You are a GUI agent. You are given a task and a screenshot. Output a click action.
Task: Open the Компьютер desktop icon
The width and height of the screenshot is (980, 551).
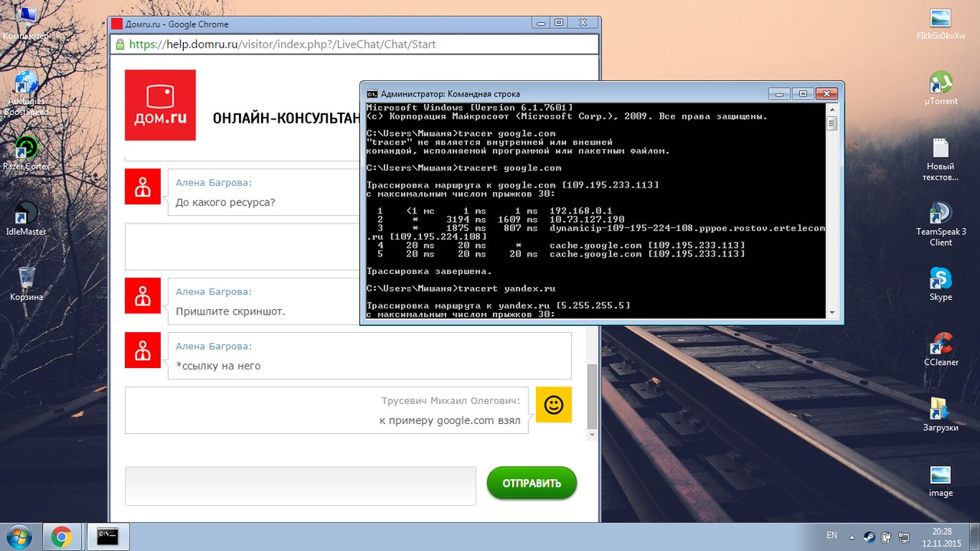(25, 23)
